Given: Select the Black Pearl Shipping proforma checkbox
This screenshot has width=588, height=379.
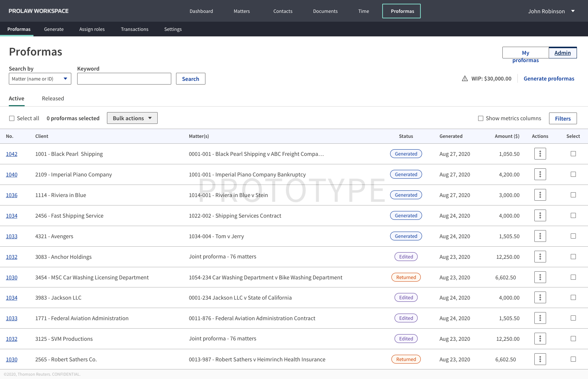Looking at the screenshot, I should [573, 154].
